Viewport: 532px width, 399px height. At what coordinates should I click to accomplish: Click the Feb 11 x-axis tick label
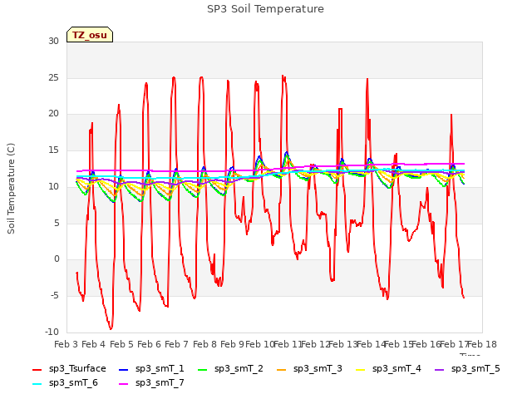click(288, 344)
